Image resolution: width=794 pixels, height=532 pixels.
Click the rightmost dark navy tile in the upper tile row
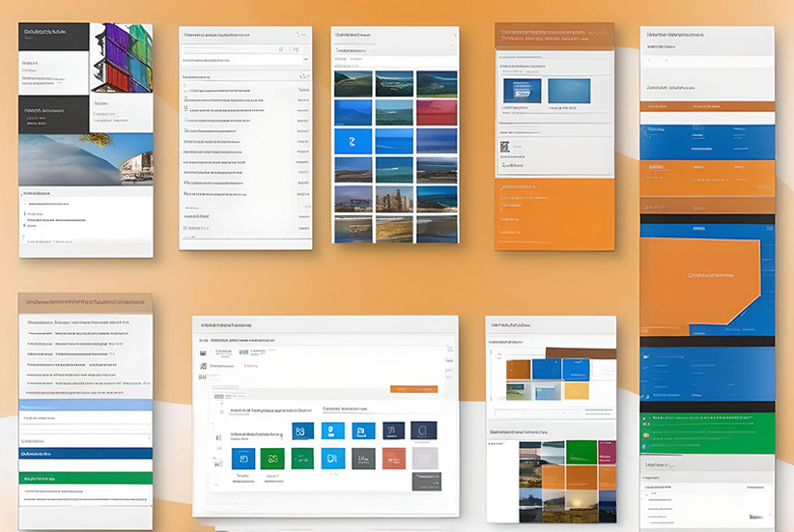pyautogui.click(x=423, y=431)
